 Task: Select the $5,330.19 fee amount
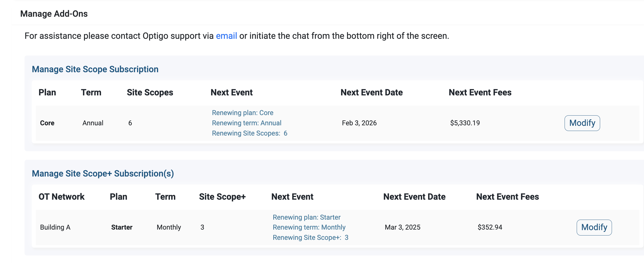point(465,123)
